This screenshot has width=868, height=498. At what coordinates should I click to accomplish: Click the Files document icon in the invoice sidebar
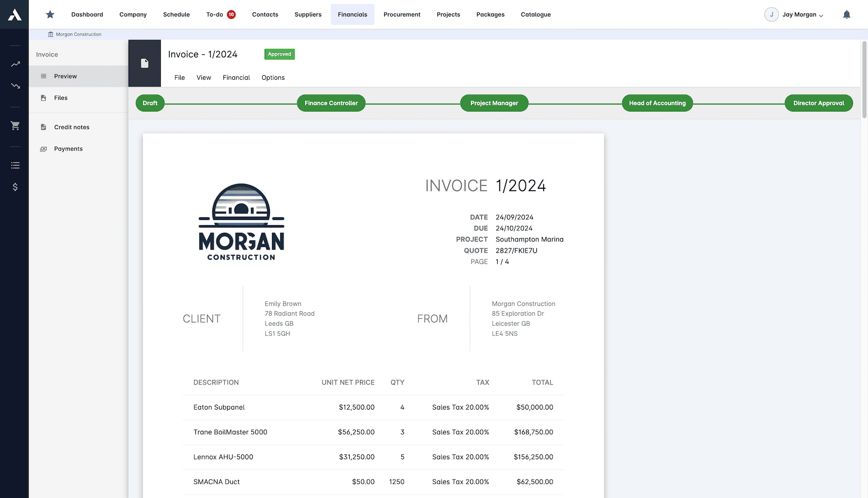43,97
